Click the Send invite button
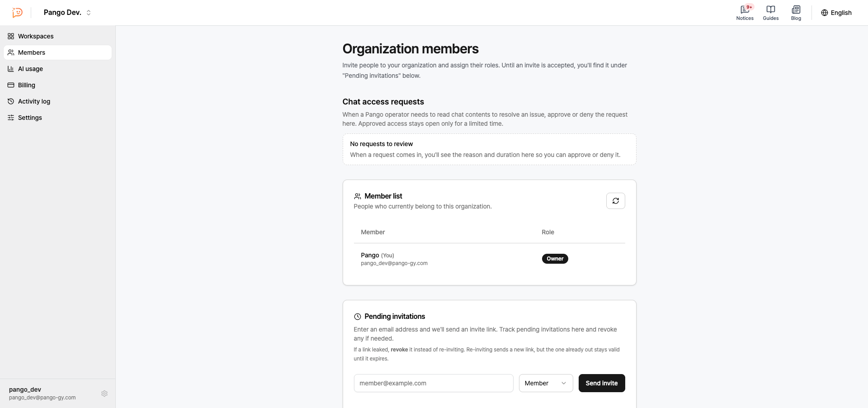This screenshot has height=408, width=868. pyautogui.click(x=602, y=383)
